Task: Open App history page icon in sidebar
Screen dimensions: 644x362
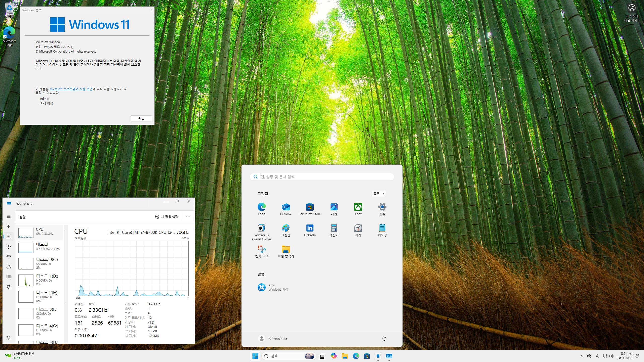Action: point(9,247)
